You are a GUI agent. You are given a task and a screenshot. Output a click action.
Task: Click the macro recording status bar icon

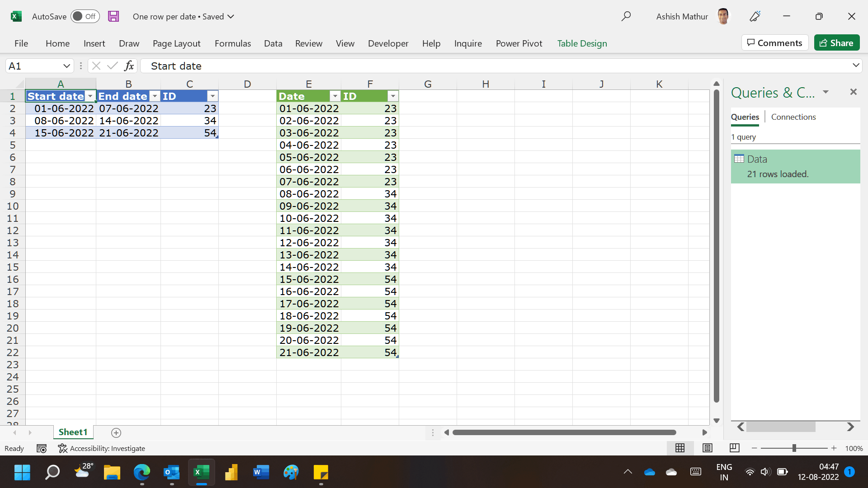pyautogui.click(x=42, y=448)
